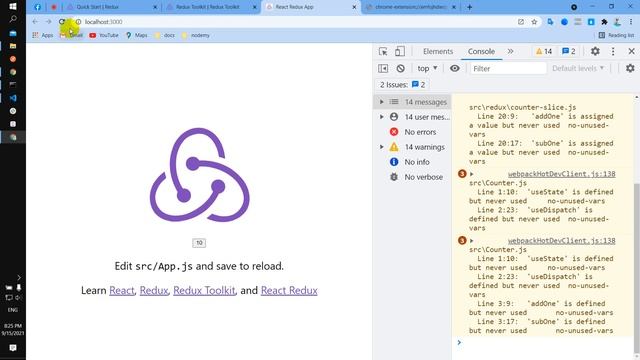Open DevTools settings gear
Image resolution: width=640 pixels, height=360 pixels.
coord(595,51)
